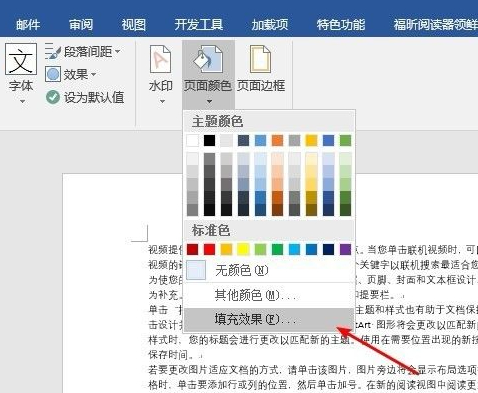Pick the dark blue-gray theme color swatch
478x393 pixels.
pos(243,140)
